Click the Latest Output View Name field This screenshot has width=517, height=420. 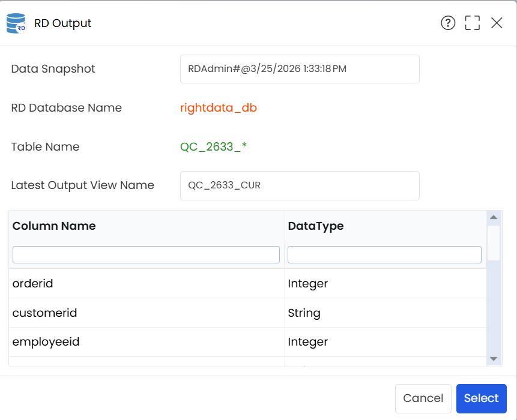point(300,185)
